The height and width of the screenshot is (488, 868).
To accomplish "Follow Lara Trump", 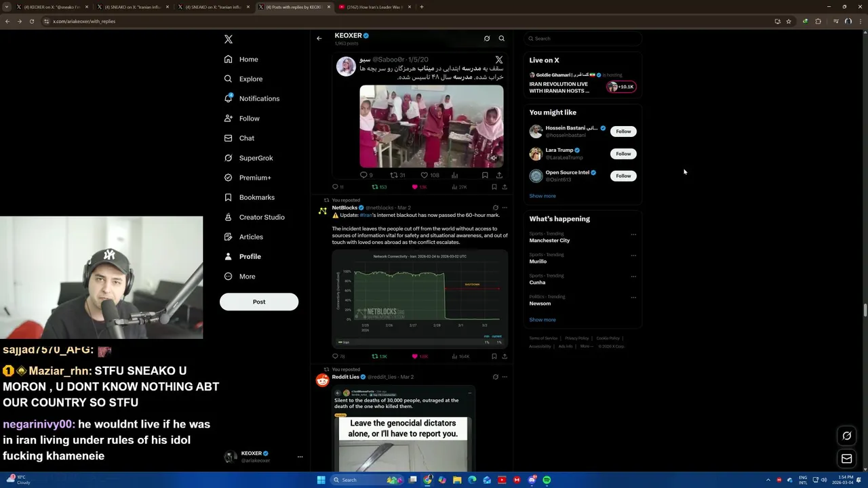I will (623, 154).
